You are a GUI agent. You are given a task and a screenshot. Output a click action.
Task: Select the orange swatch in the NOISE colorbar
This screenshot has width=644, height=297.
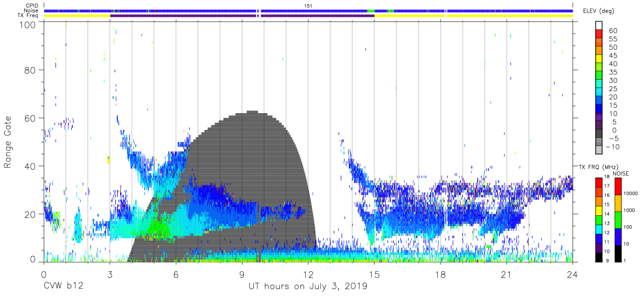tap(617, 203)
